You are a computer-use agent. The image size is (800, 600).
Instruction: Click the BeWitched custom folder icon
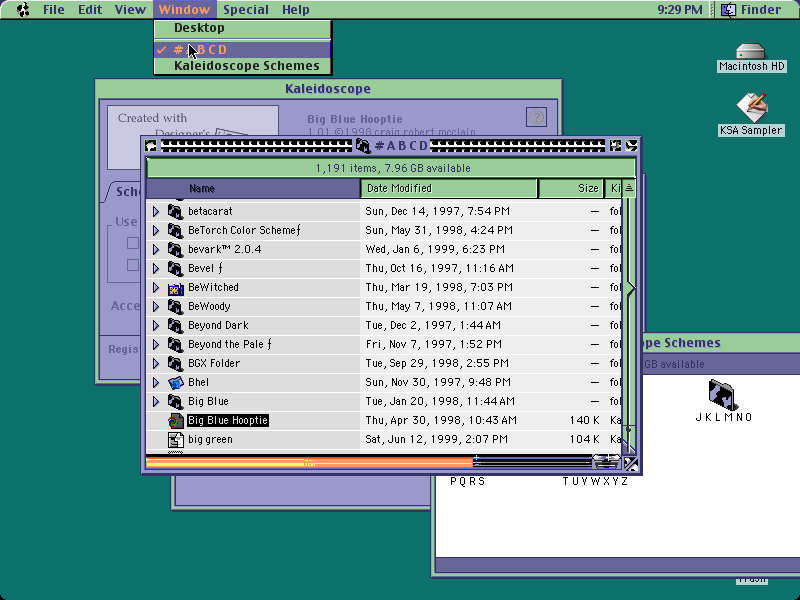pos(175,288)
